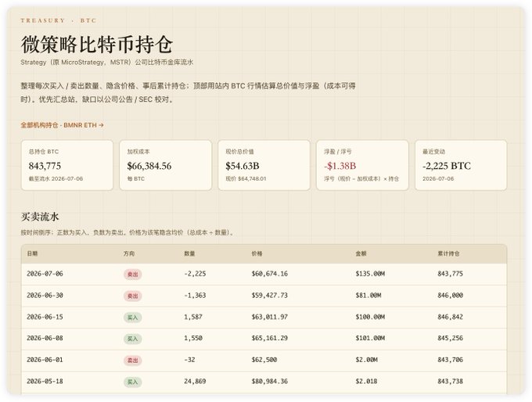Open the 全部机构持仓 · BMNR ETH link
This screenshot has width=532, height=402.
62,125
